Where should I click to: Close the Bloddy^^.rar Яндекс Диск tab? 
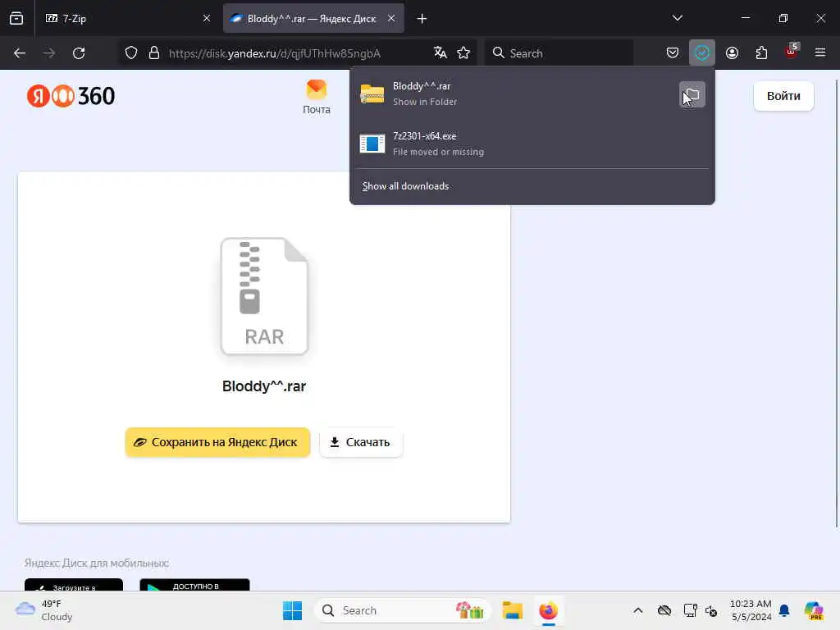point(391,19)
